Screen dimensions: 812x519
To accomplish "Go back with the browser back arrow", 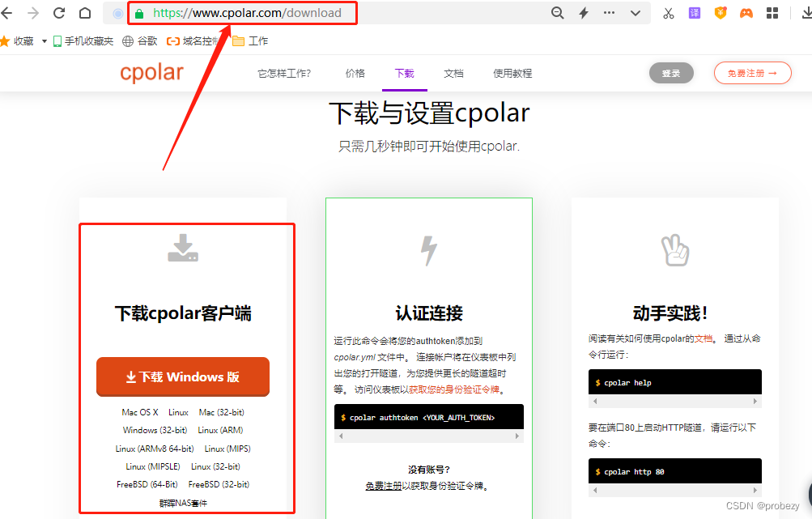I will click(6, 13).
